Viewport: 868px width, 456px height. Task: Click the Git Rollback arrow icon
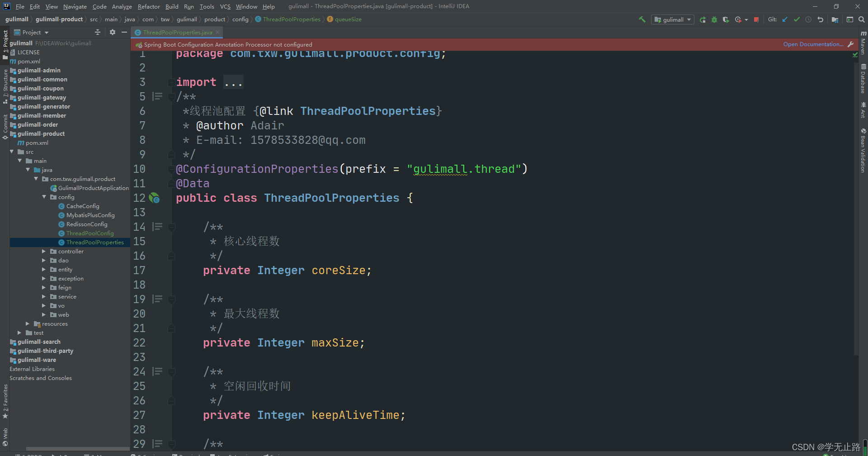tap(820, 19)
